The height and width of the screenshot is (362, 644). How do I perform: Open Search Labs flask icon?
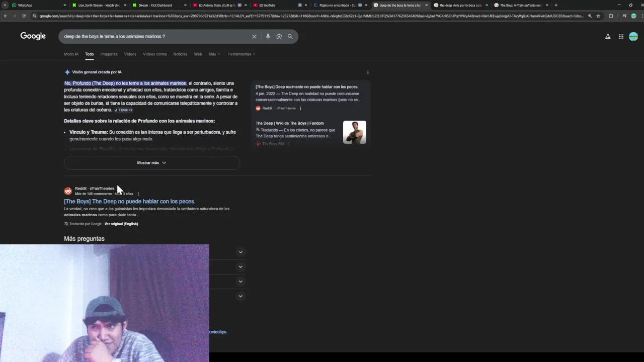608,36
